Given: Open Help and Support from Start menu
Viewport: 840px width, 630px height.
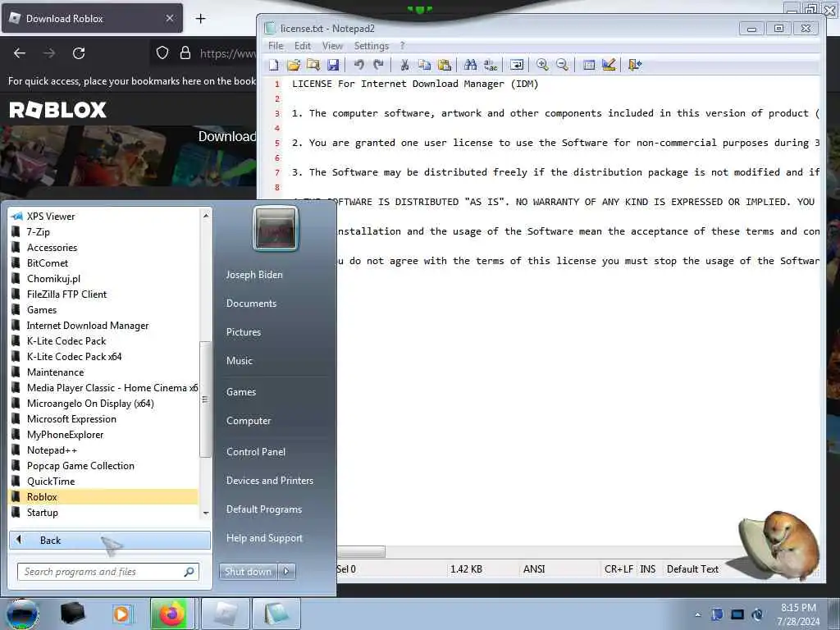Looking at the screenshot, I should click(264, 538).
